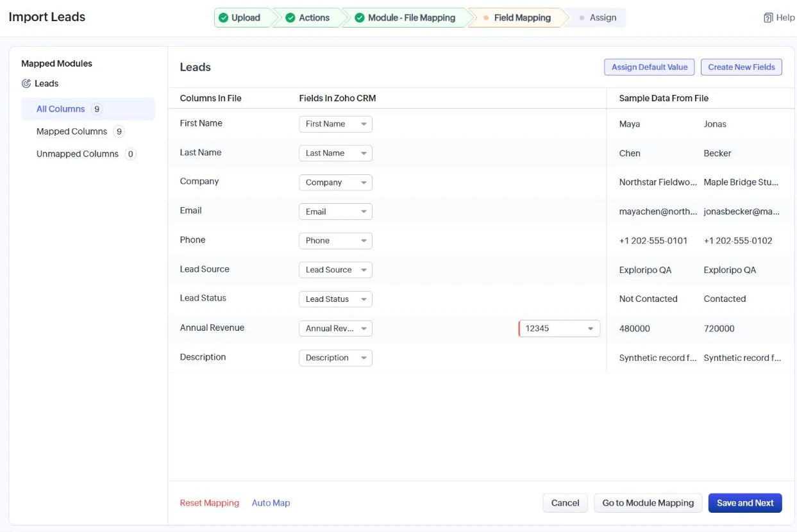Click the All Columns count badge 9
The width and height of the screenshot is (797, 532).
[x=97, y=109]
